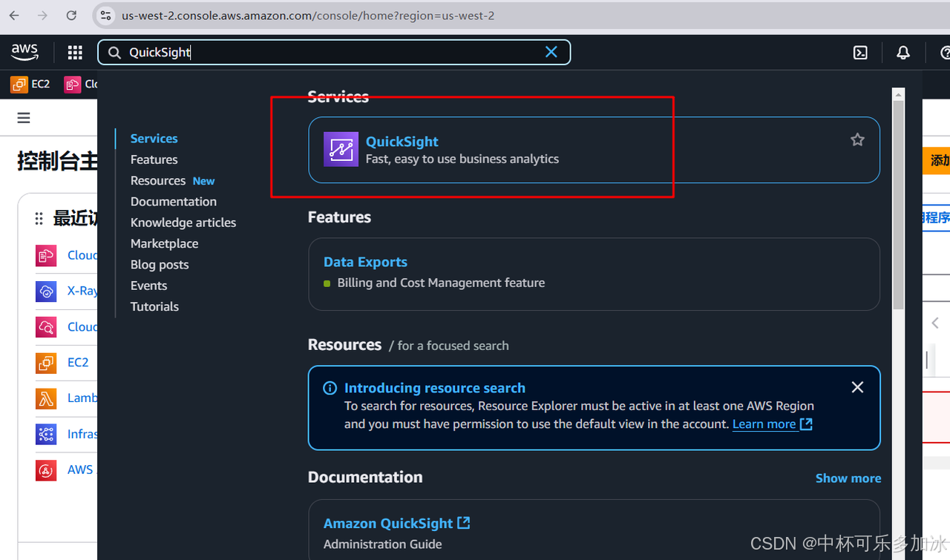Open the services grid menu icon
The image size is (950, 560).
75,52
